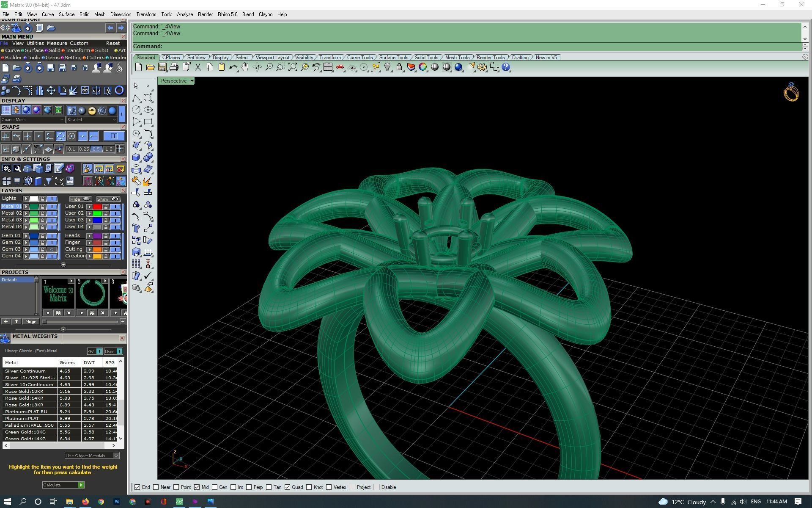This screenshot has width=812, height=508.
Task: Click the ring viewport icon at top right
Action: (x=791, y=92)
